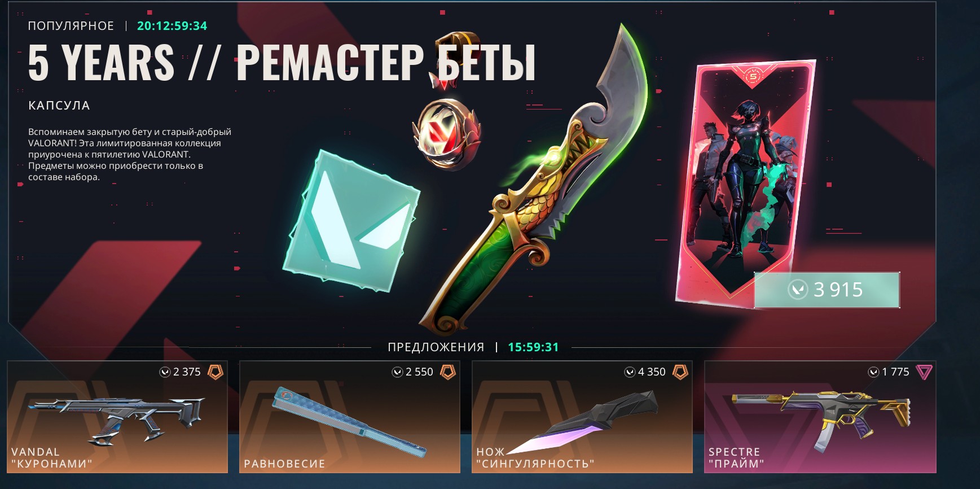This screenshot has height=489, width=980.
Task: Click the VP currency icon beside 1 775
Action: (874, 372)
